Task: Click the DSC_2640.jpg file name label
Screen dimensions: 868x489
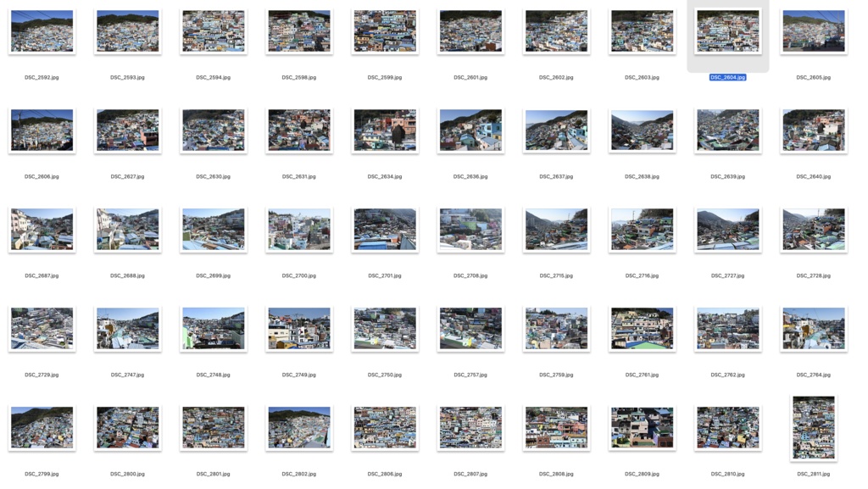Action: pos(813,176)
